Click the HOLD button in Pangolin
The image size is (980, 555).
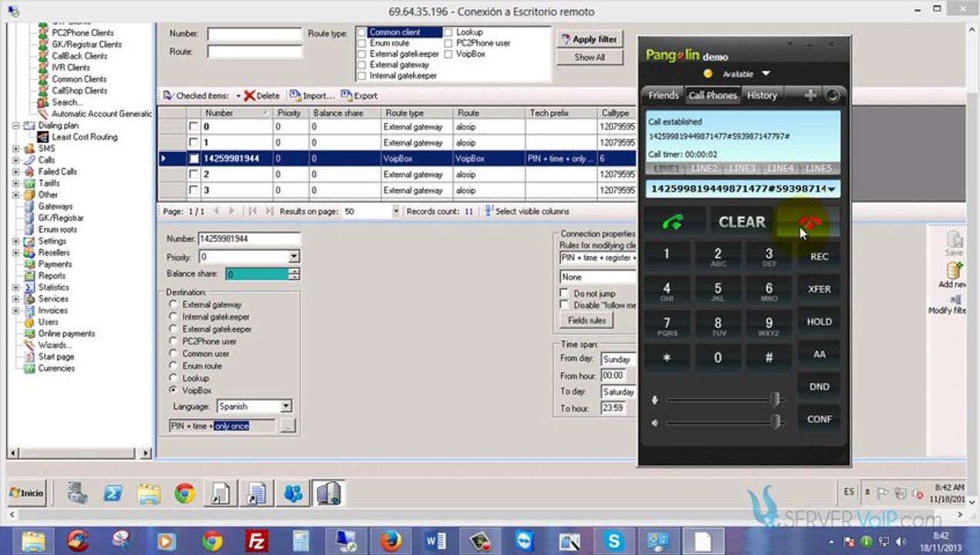[819, 321]
